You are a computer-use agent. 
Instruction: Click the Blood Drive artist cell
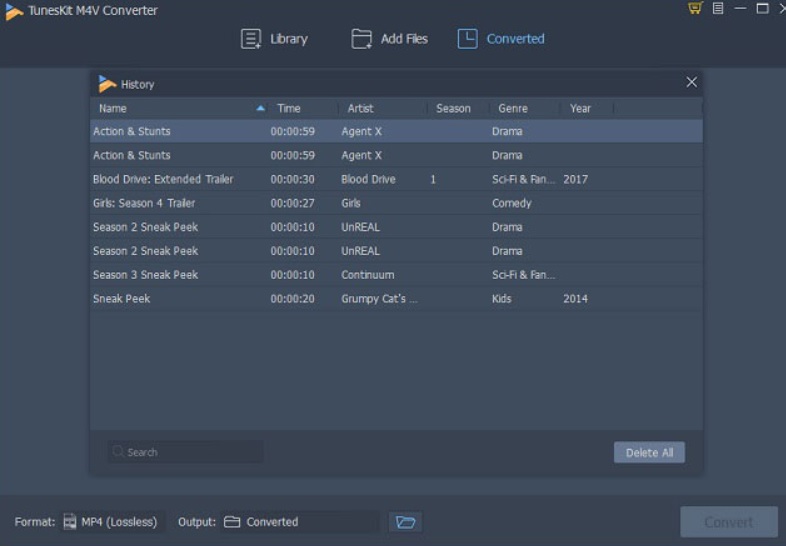[x=368, y=179]
